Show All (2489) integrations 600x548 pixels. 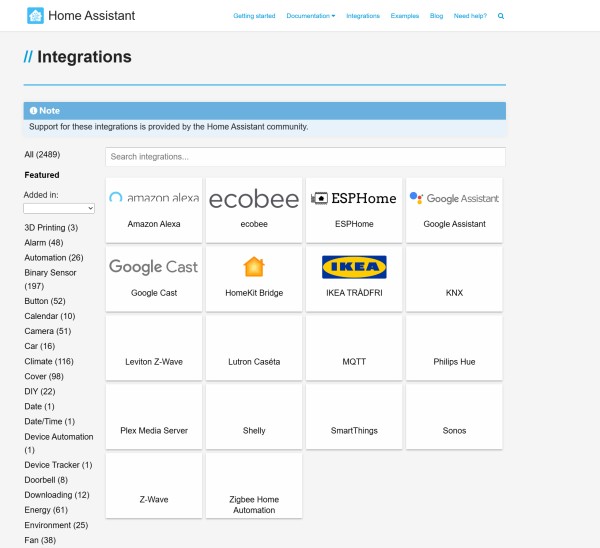coord(43,155)
